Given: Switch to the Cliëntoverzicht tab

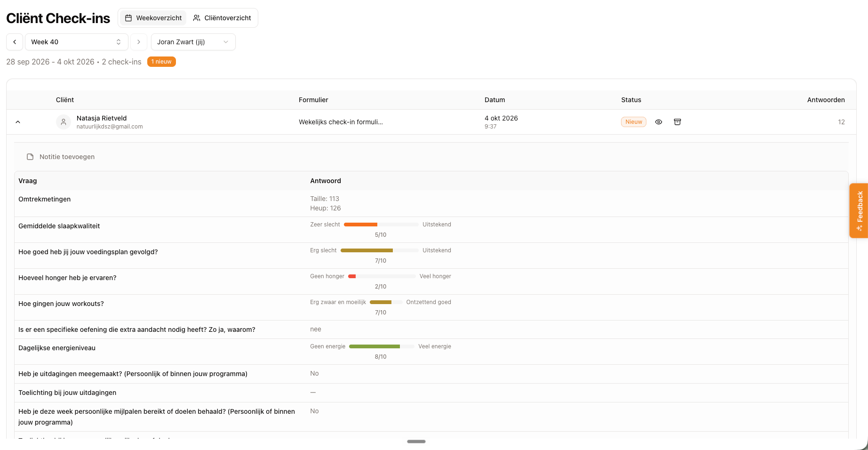Looking at the screenshot, I should (222, 18).
